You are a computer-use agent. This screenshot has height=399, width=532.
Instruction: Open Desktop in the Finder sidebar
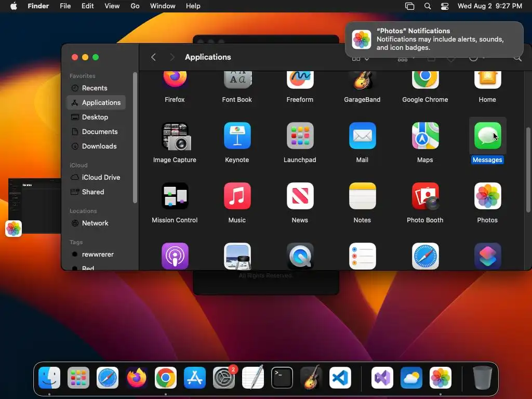(x=96, y=117)
